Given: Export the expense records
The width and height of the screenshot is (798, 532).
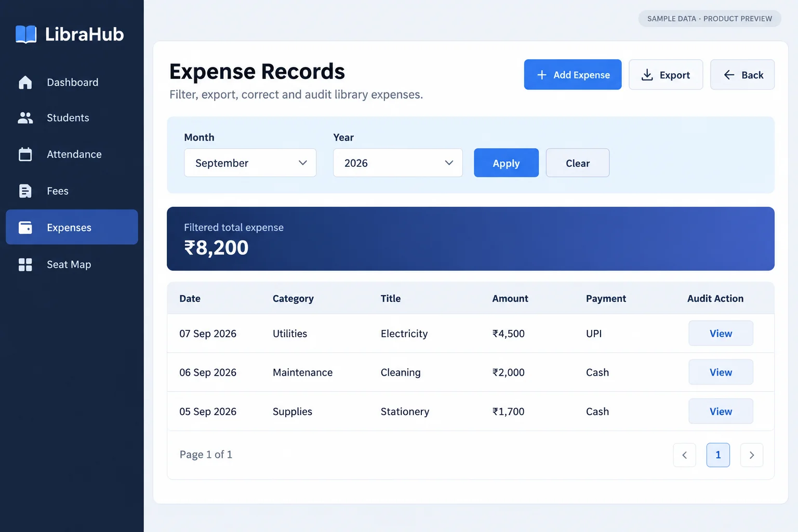Looking at the screenshot, I should pos(666,74).
